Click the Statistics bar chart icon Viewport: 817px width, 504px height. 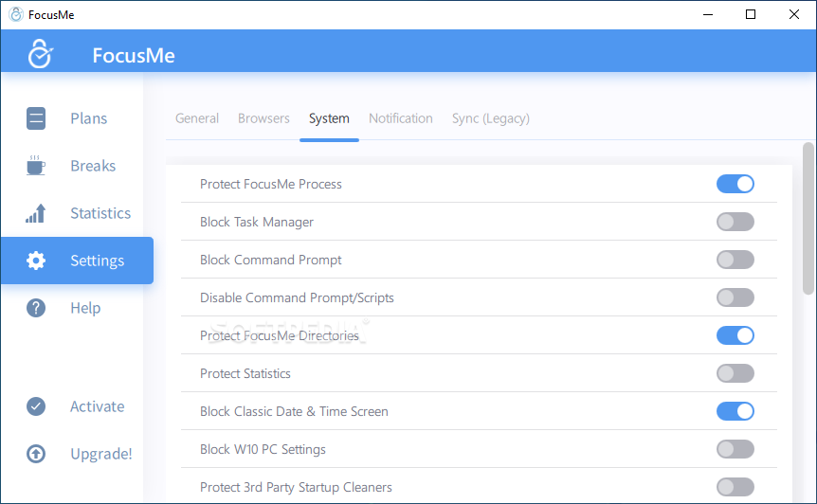[x=36, y=213]
